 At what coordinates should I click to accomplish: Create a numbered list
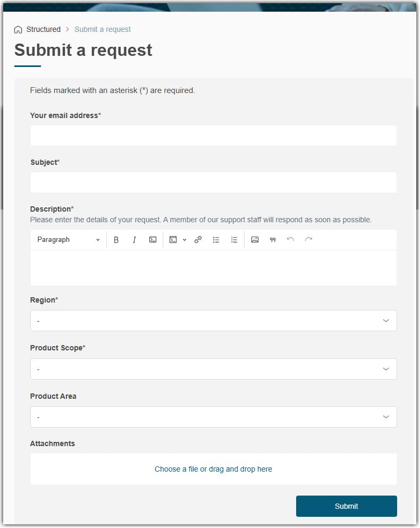tap(234, 240)
